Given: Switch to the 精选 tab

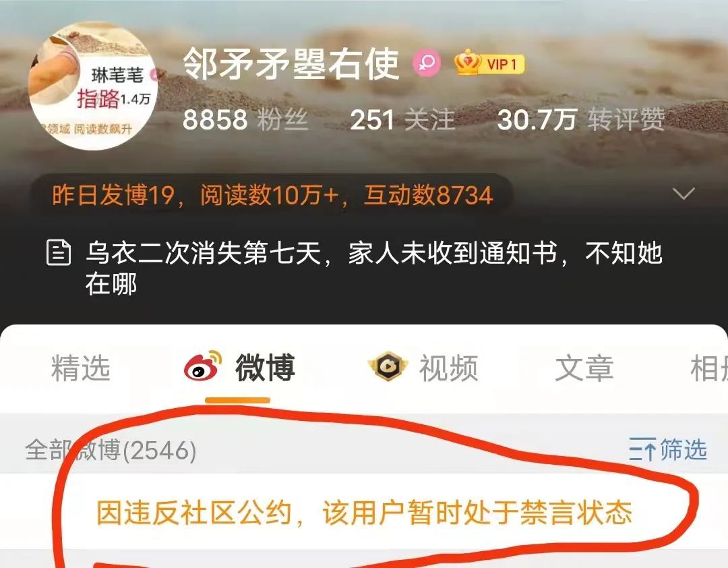Looking at the screenshot, I should pos(81,368).
